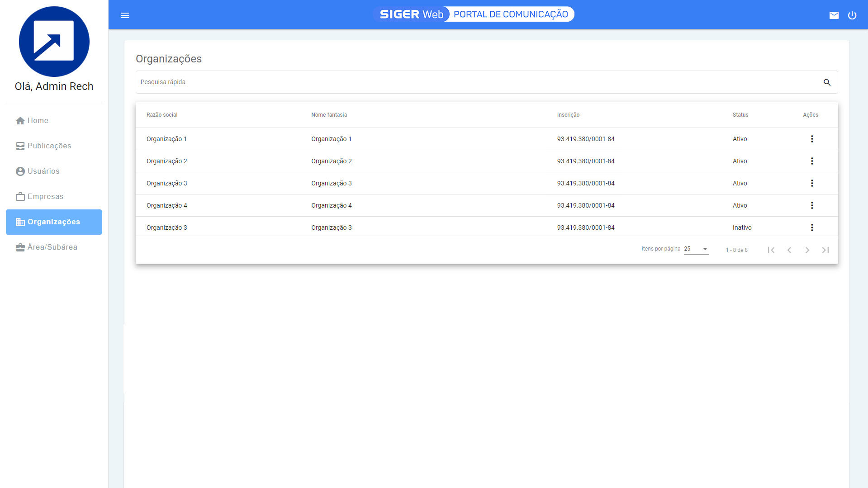The width and height of the screenshot is (868, 488).
Task: Open the Área/Subárea sidebar icon
Action: click(20, 247)
